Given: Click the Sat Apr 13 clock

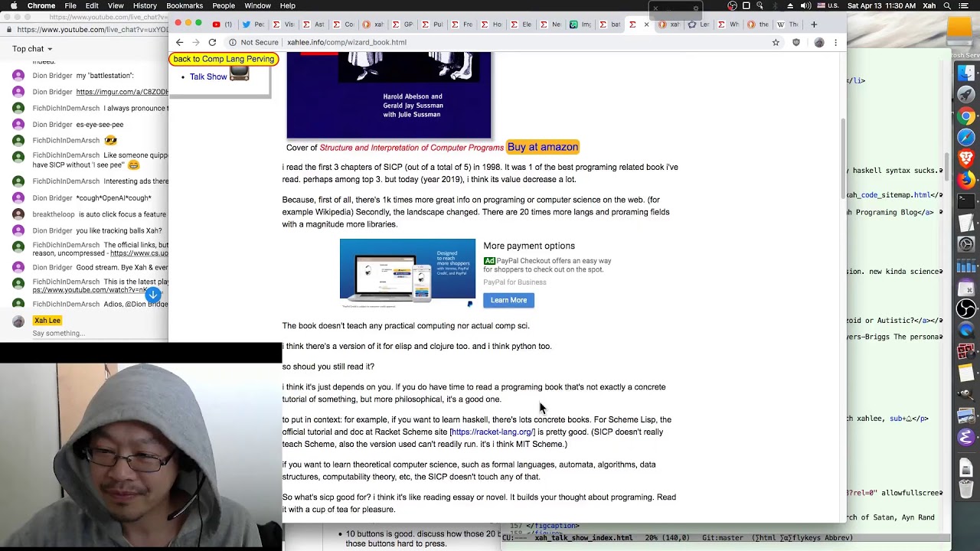Looking at the screenshot, I should (x=884, y=6).
